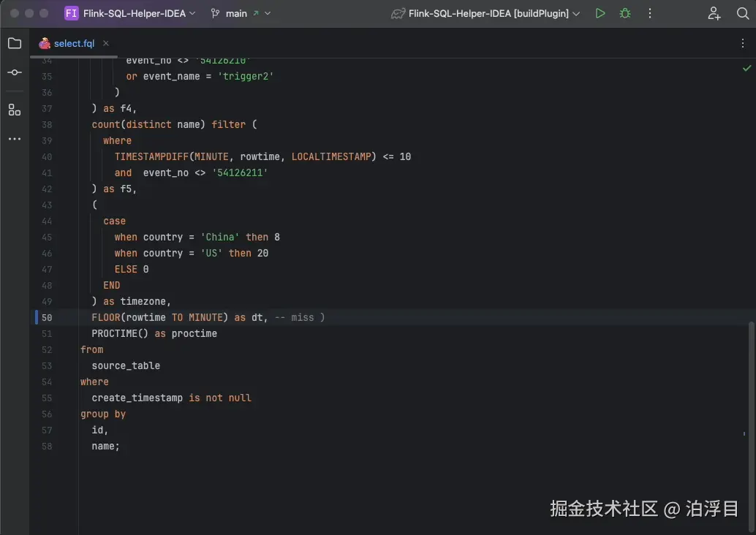Screen dimensions: 756x535
Task: Click the 'filter' keyword on line 38
Action: pos(229,124)
